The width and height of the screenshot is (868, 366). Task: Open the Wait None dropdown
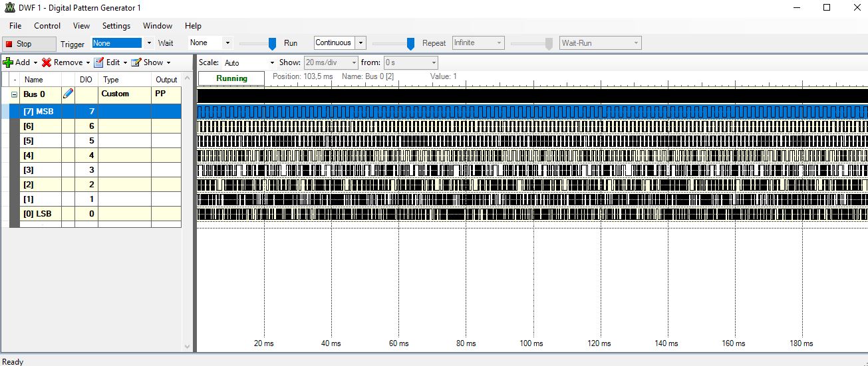[x=227, y=43]
